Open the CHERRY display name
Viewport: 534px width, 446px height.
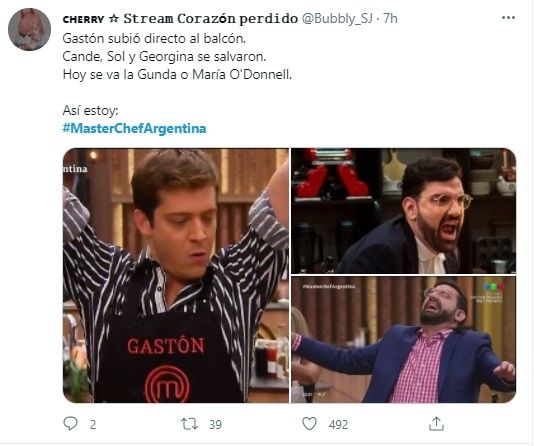click(83, 19)
